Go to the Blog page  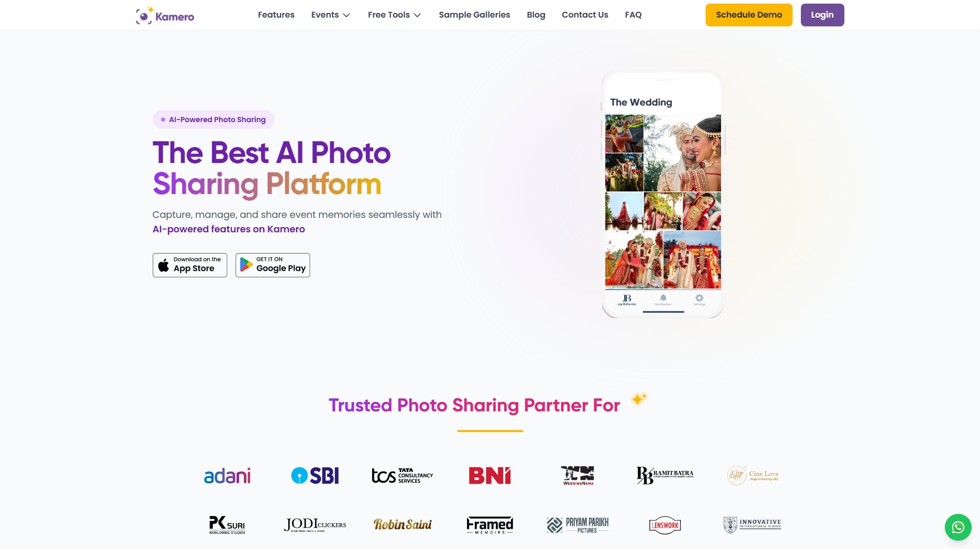(536, 15)
